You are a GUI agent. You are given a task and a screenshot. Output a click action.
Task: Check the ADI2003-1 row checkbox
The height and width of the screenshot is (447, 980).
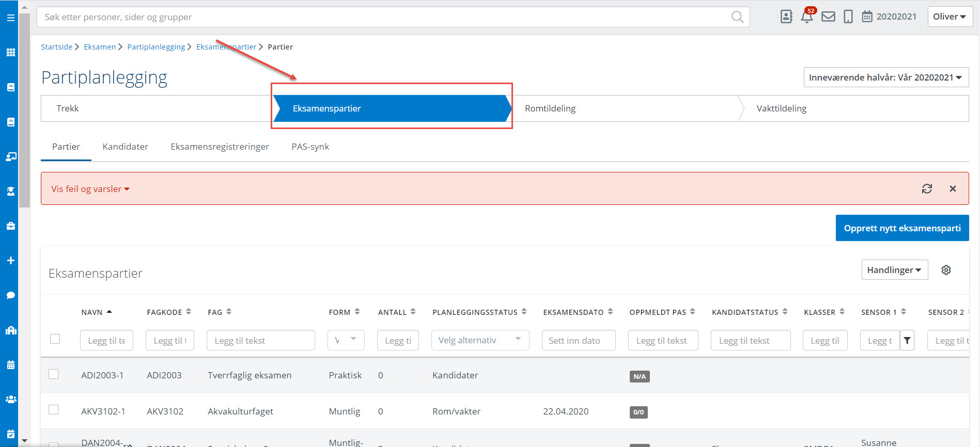(x=54, y=374)
